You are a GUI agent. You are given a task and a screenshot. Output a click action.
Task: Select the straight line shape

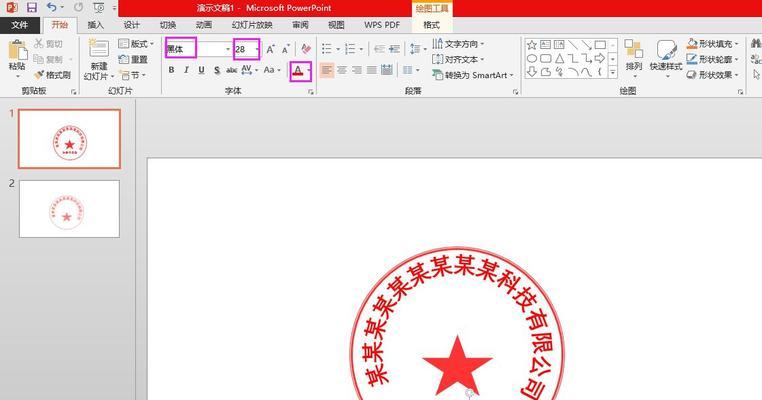click(x=573, y=45)
